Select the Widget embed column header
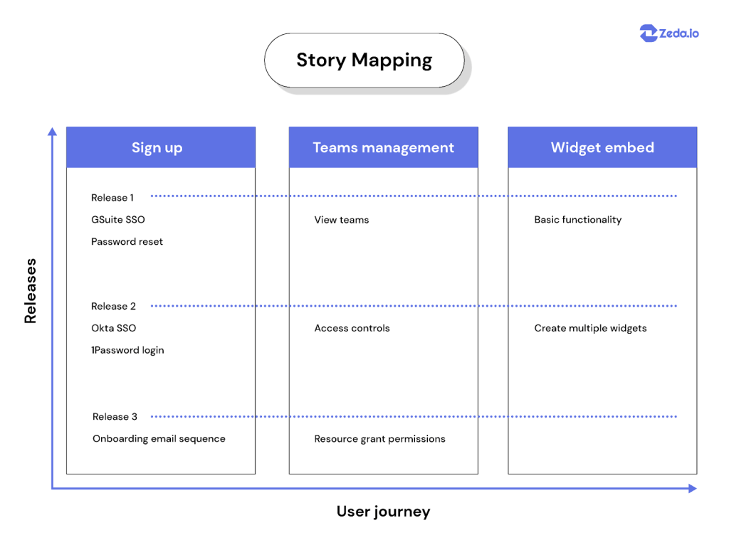Image resolution: width=729 pixels, height=560 pixels. tap(602, 147)
